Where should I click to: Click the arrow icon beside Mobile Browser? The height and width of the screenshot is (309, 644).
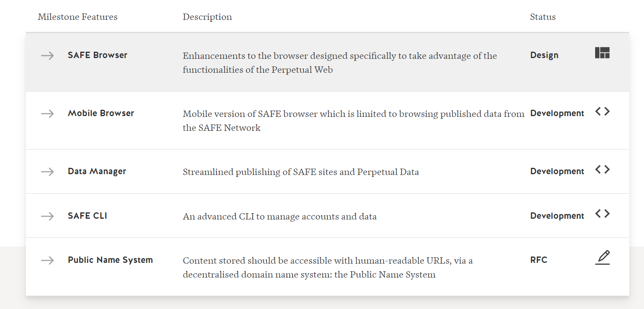point(47,114)
